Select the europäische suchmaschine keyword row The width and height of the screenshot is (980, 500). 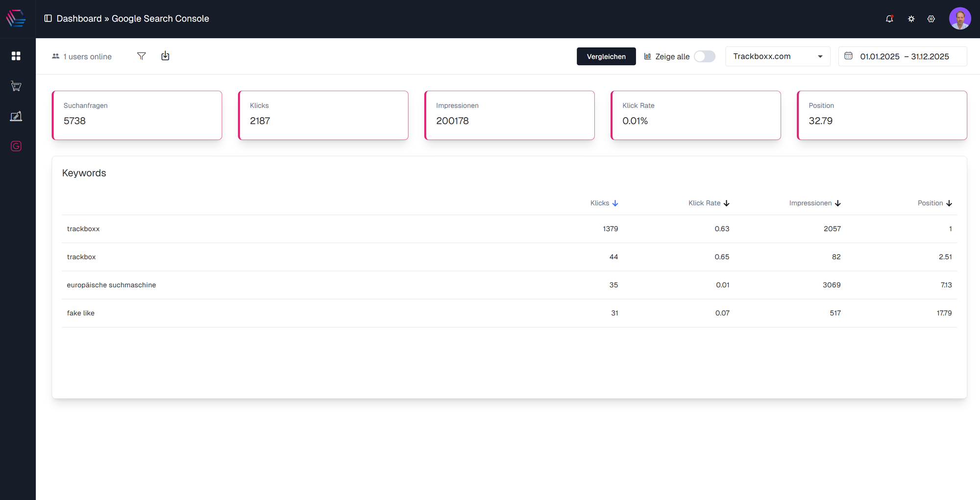coord(111,285)
